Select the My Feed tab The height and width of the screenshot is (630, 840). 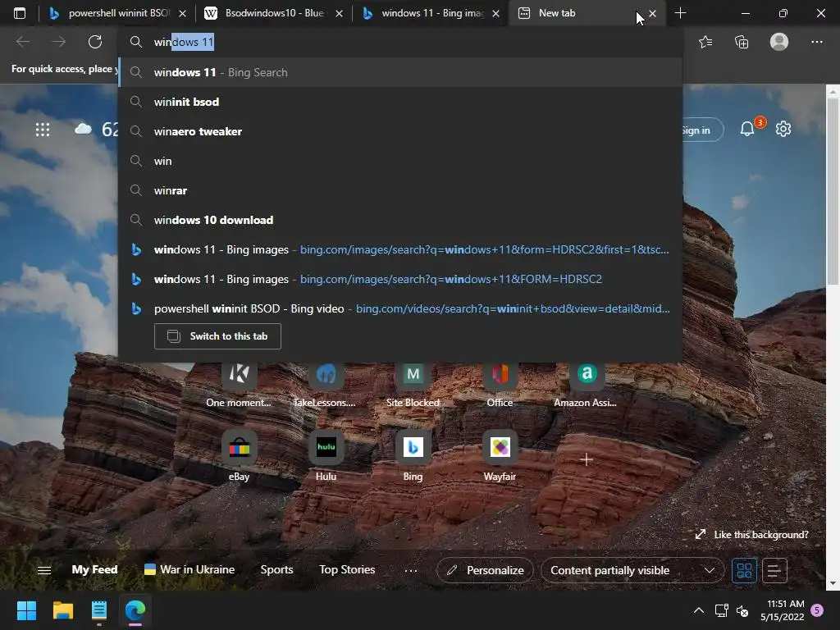coord(95,569)
